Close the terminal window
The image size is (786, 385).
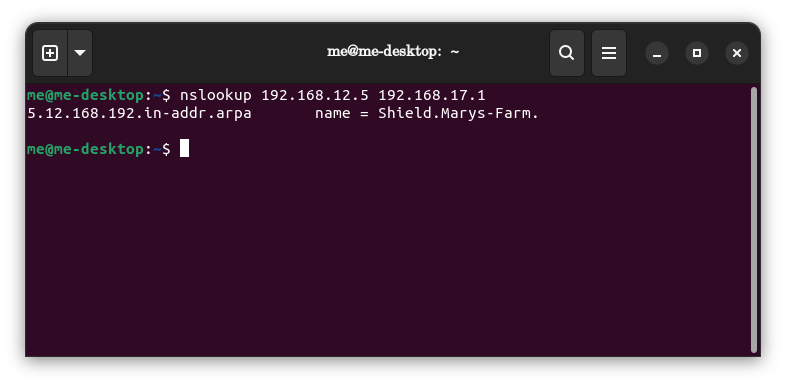[737, 53]
